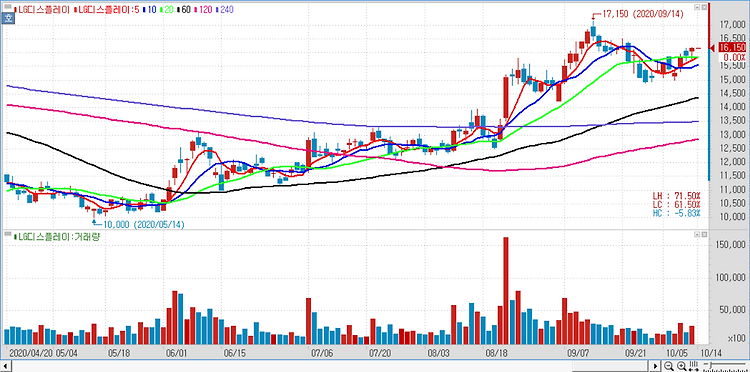Click the 10,000 (2020/05/14) low label

click(x=143, y=224)
